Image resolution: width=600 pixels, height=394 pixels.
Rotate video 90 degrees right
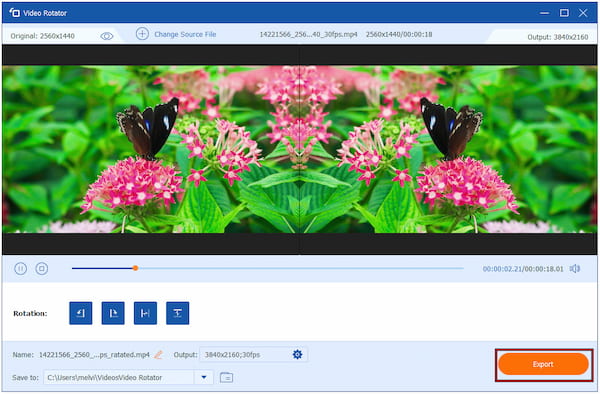(113, 313)
